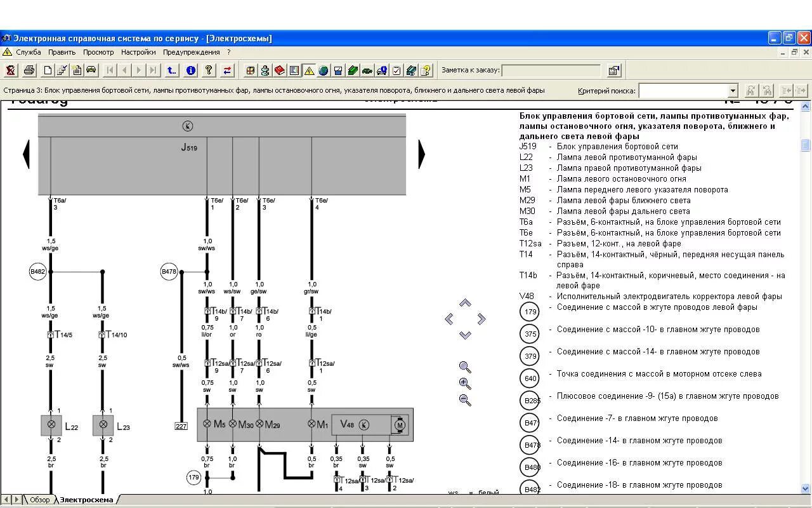Click the first search binoculars icon
812x508 pixels.
coord(750,91)
